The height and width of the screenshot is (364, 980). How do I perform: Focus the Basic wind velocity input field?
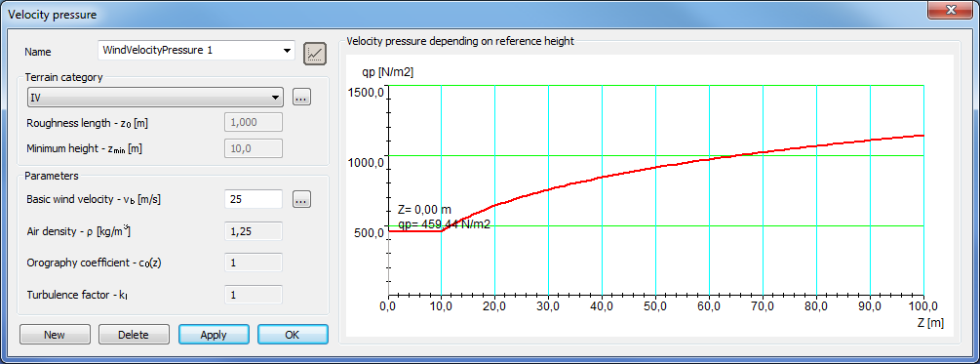pyautogui.click(x=254, y=199)
